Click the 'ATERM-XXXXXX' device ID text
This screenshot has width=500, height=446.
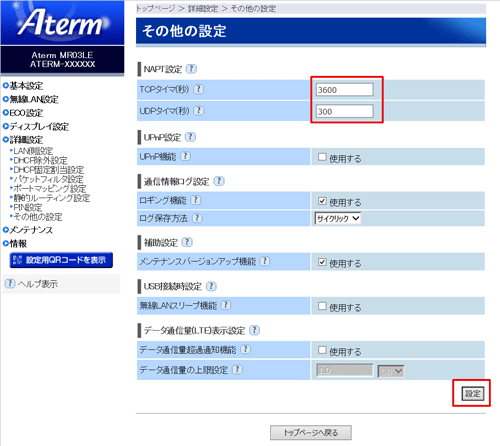63,64
